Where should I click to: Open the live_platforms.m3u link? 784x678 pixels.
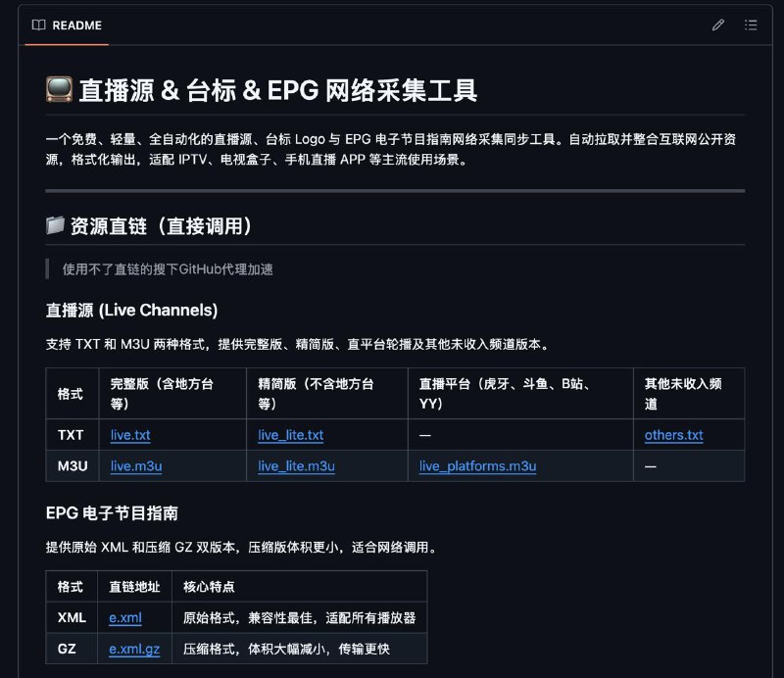477,466
